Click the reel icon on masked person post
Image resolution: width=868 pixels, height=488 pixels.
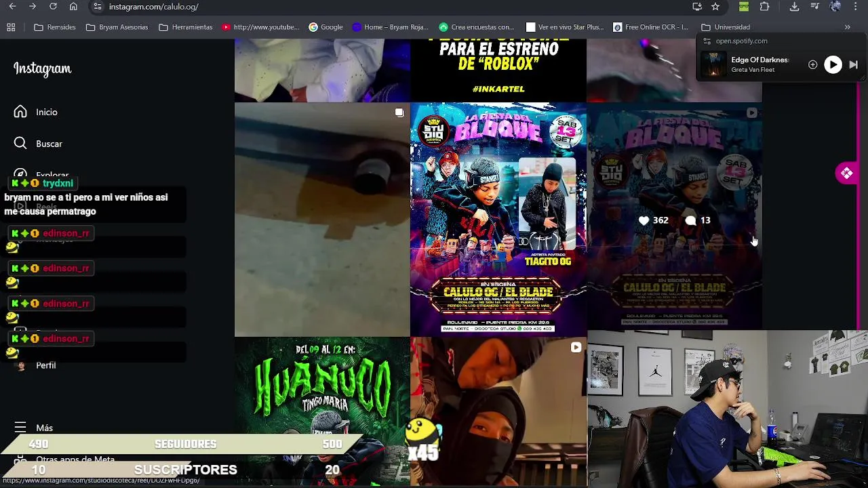[576, 347]
